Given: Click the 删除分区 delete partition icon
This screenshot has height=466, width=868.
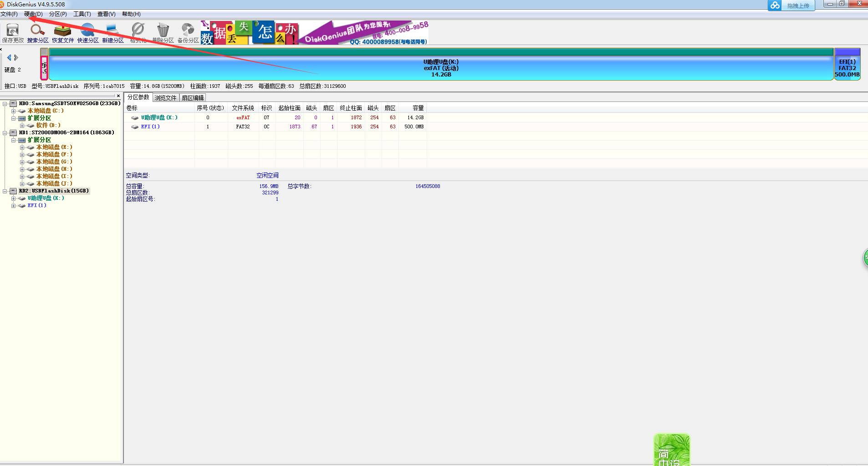Looking at the screenshot, I should click(x=163, y=33).
